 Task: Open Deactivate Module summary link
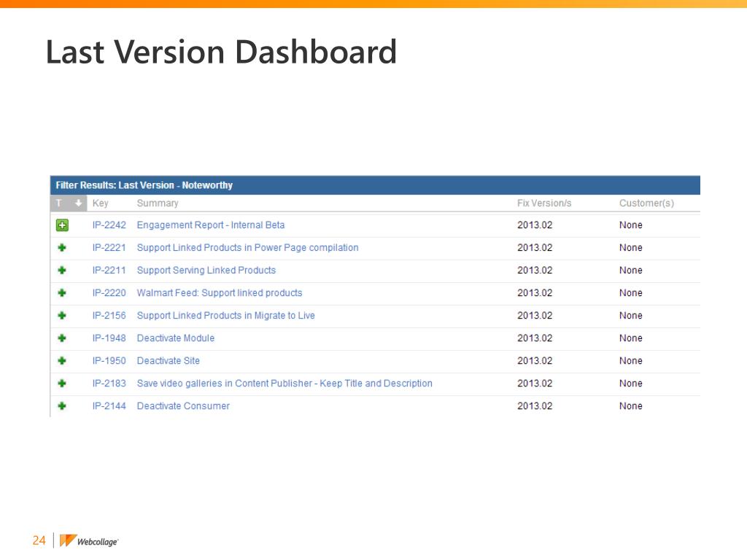point(176,338)
